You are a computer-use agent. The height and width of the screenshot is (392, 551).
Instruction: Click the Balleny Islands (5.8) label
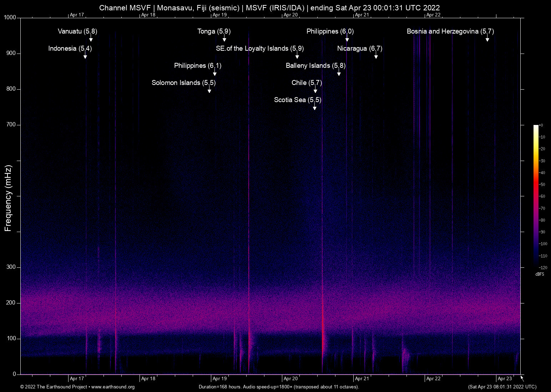pos(316,66)
